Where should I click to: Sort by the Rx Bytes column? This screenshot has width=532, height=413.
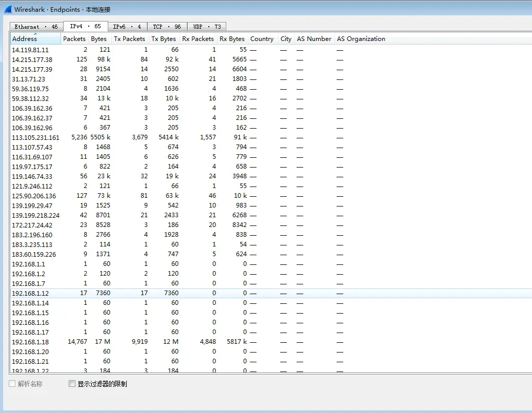tap(232, 38)
